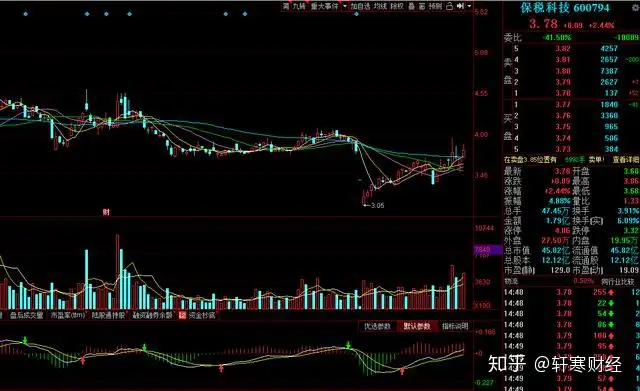Click 换手(实) value 6.09%

[628, 220]
